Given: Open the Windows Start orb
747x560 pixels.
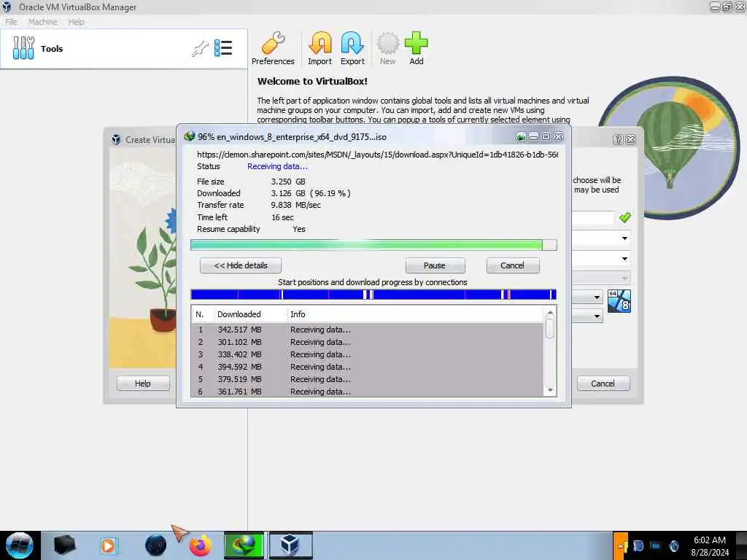Looking at the screenshot, I should pos(20,545).
